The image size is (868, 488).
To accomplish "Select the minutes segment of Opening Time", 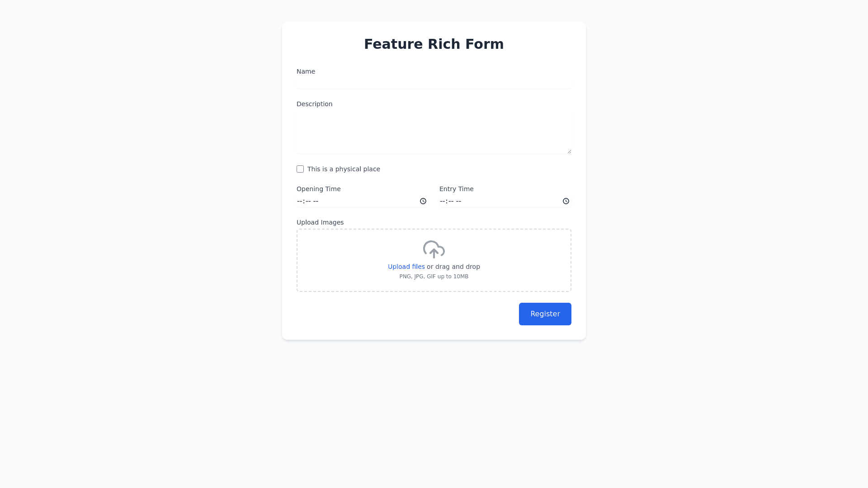I will [308, 201].
